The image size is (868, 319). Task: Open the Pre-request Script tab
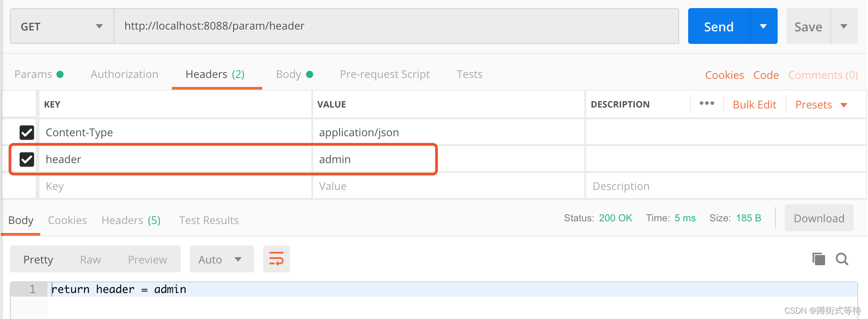coord(384,74)
